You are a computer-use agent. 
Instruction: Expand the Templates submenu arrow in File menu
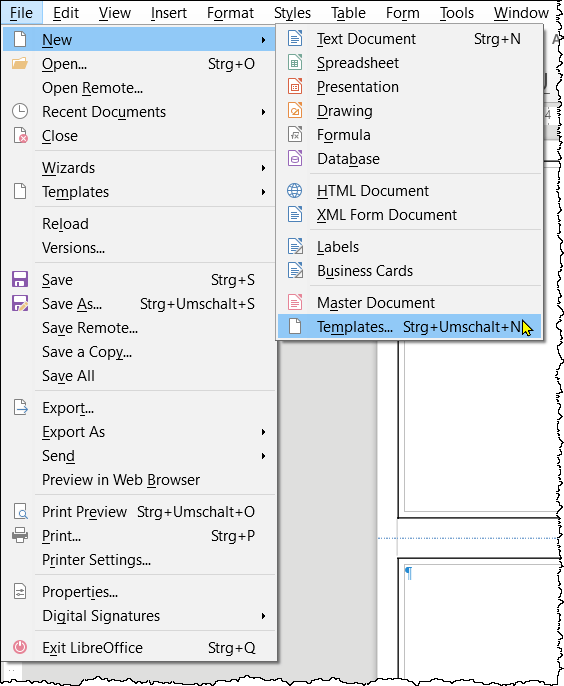263,192
